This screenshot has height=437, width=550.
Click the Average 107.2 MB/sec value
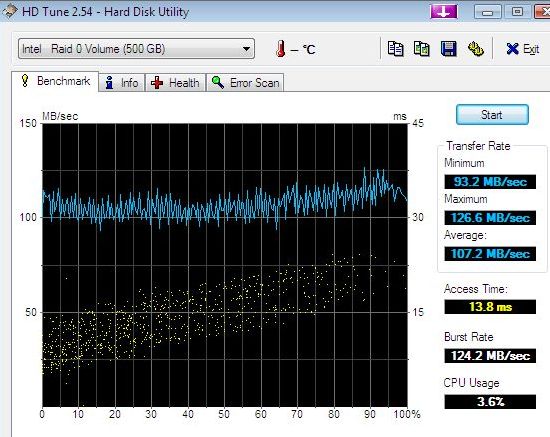click(490, 254)
